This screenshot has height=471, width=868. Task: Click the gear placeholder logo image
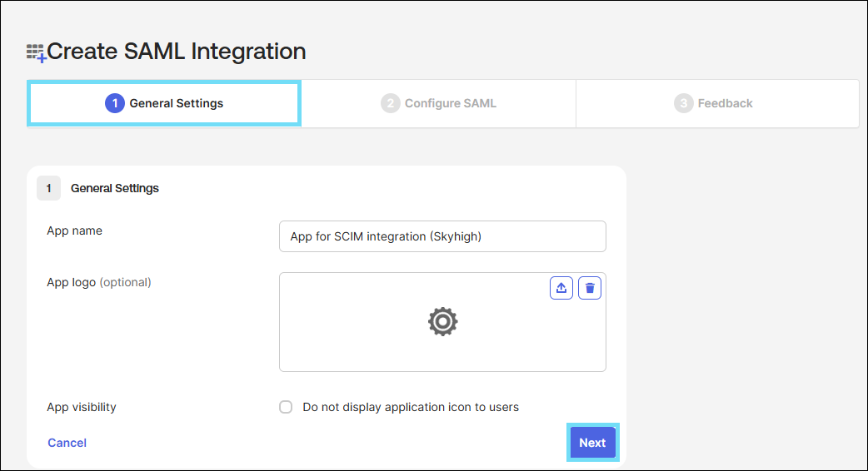coord(443,322)
